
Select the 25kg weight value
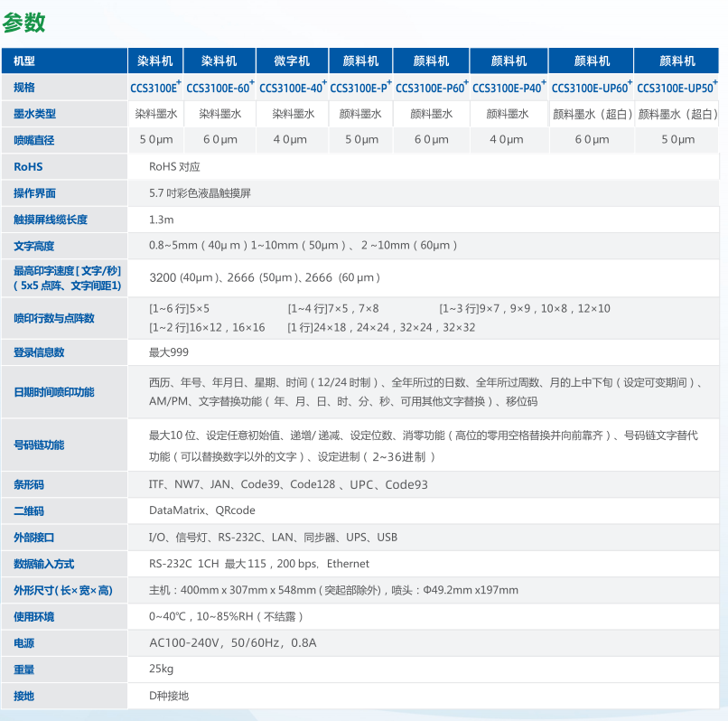pyautogui.click(x=161, y=669)
